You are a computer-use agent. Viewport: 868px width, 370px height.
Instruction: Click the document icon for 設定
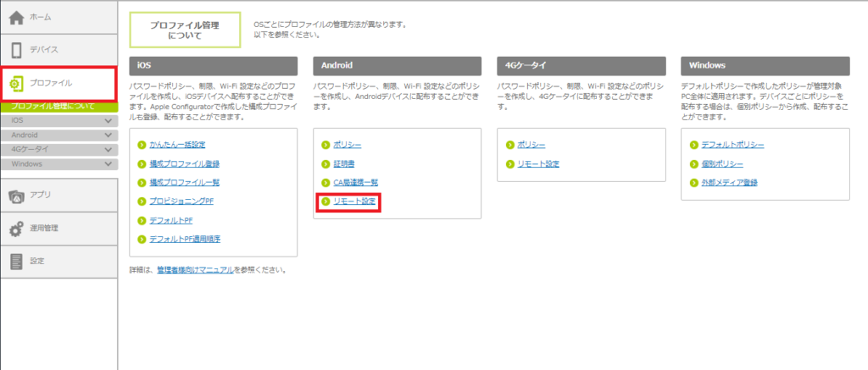click(16, 262)
